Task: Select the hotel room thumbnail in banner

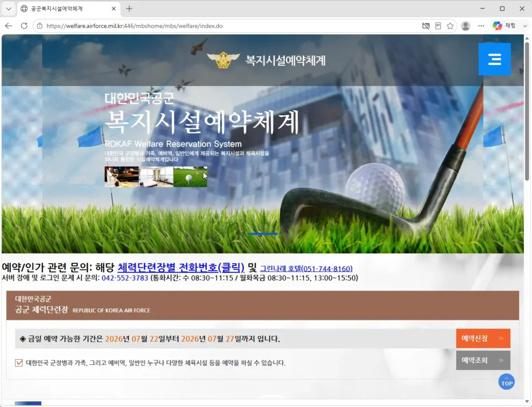Action: point(156,177)
